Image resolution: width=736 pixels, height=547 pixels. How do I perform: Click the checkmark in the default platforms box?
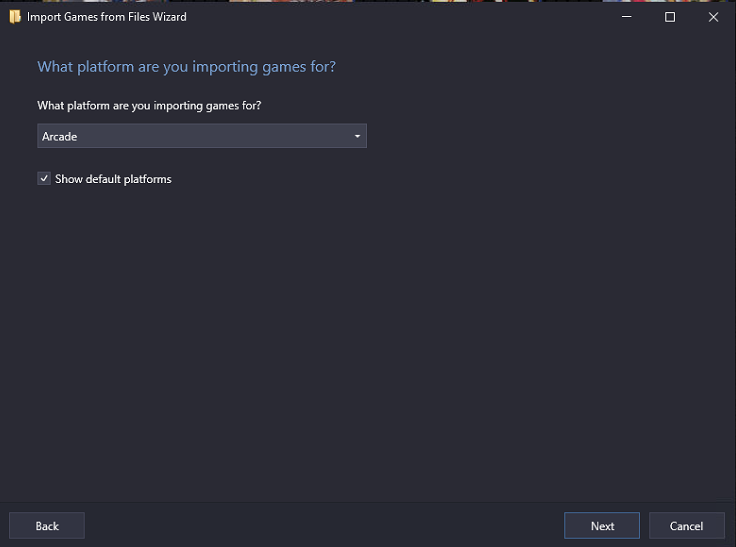[x=44, y=178]
